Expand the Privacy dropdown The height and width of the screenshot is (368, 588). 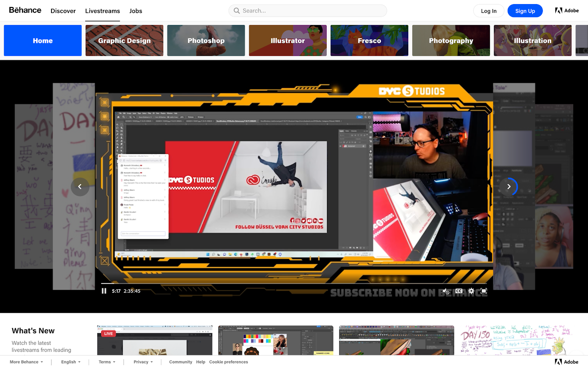pos(143,362)
